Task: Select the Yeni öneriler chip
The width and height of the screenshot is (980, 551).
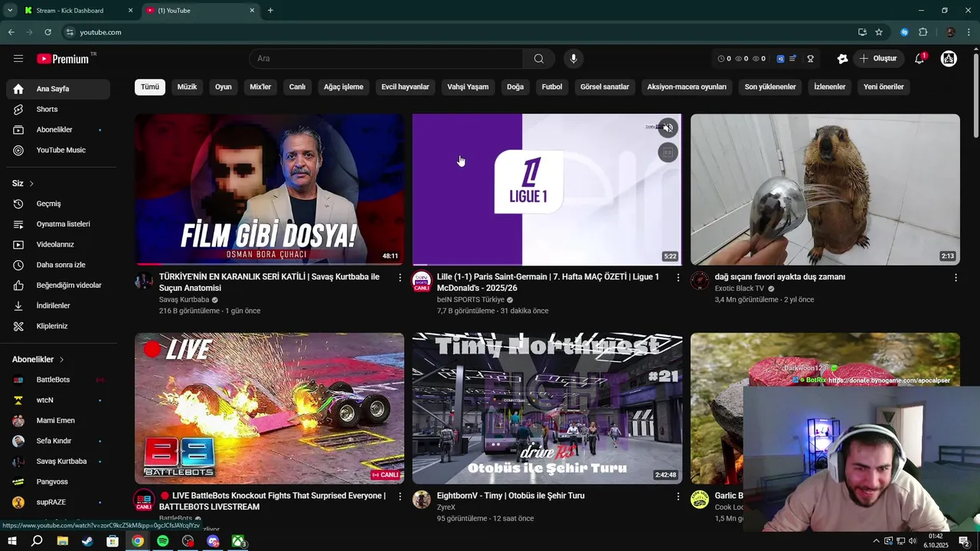Action: [x=884, y=87]
